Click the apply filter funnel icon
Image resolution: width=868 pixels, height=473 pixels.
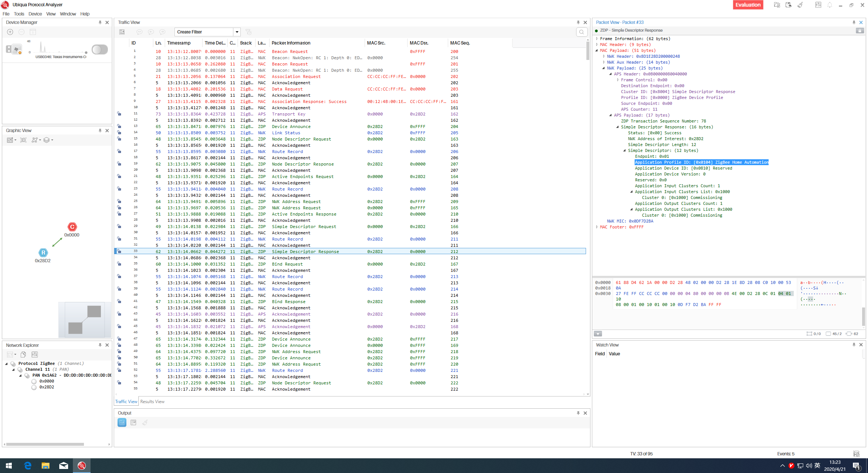(248, 32)
